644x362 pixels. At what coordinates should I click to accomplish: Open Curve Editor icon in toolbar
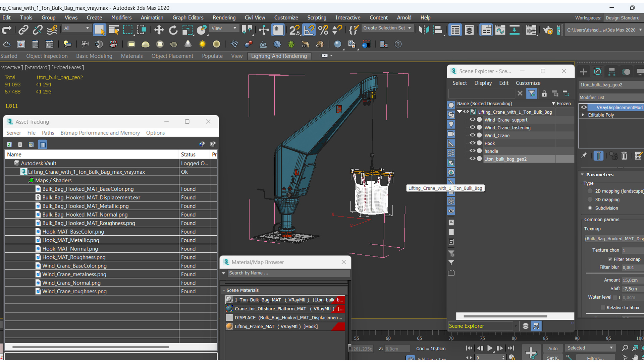click(500, 30)
